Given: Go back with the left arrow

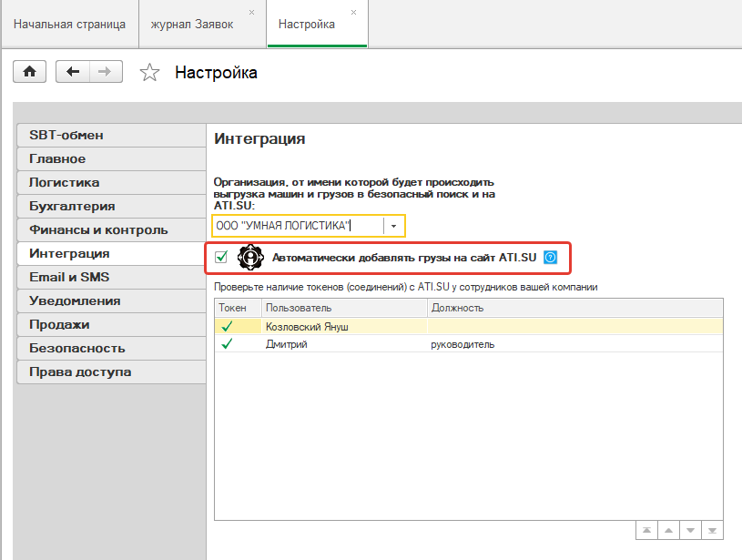Looking at the screenshot, I should click(x=73, y=72).
